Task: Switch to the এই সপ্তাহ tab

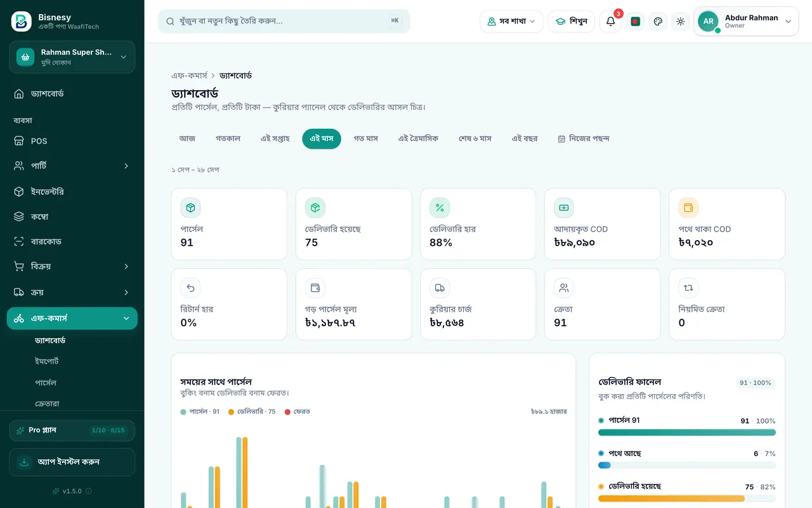Action: [275, 138]
